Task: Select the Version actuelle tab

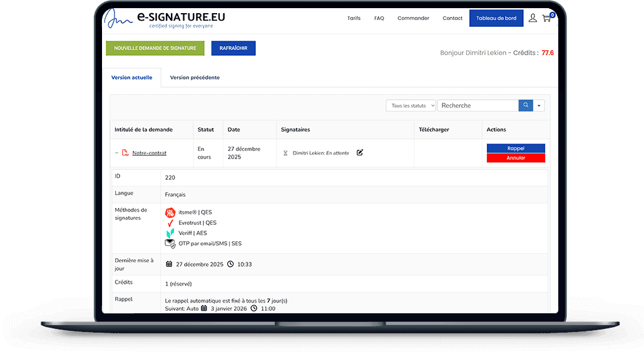Action: (x=131, y=78)
